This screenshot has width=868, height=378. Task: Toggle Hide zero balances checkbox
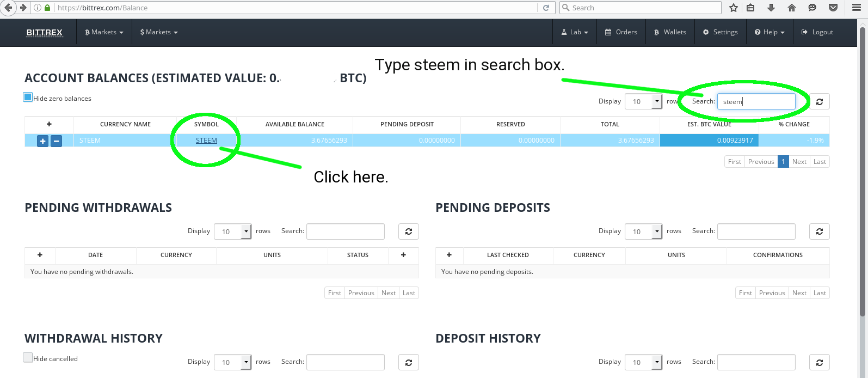tap(28, 97)
